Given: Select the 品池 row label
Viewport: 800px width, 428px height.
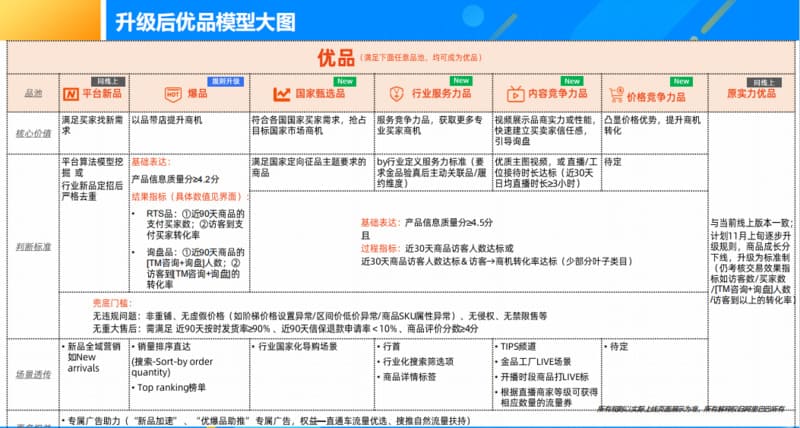Looking at the screenshot, I should pos(32,94).
